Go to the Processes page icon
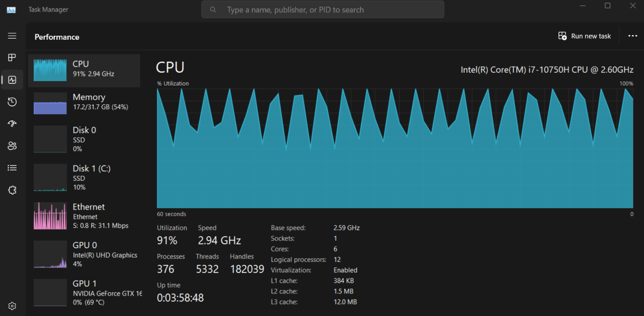This screenshot has height=316, width=644. (x=12, y=58)
